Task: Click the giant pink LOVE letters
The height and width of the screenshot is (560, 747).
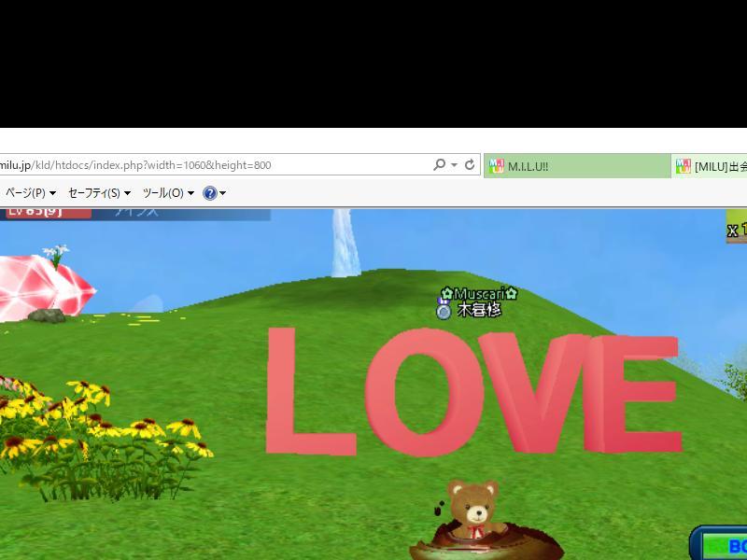Action: 472,390
